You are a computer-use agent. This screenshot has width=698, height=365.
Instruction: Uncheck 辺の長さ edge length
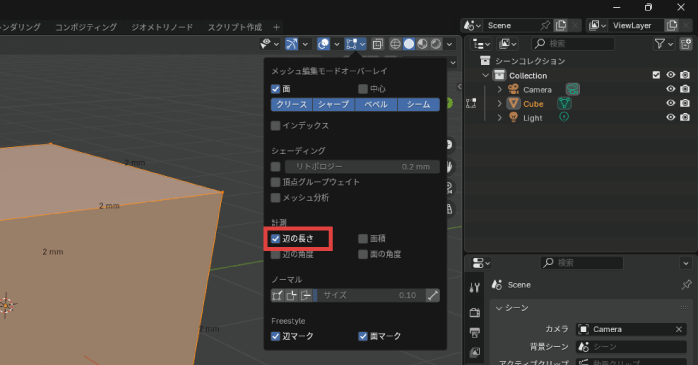point(276,239)
